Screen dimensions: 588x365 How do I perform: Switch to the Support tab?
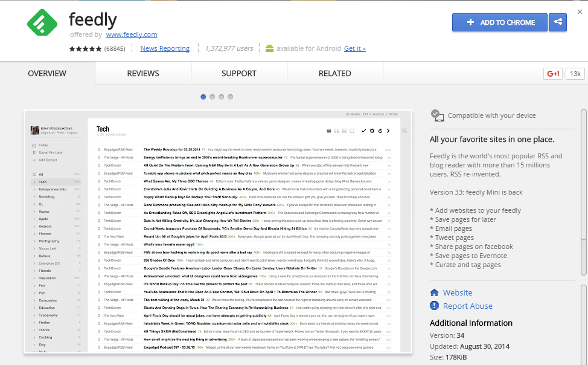(239, 73)
